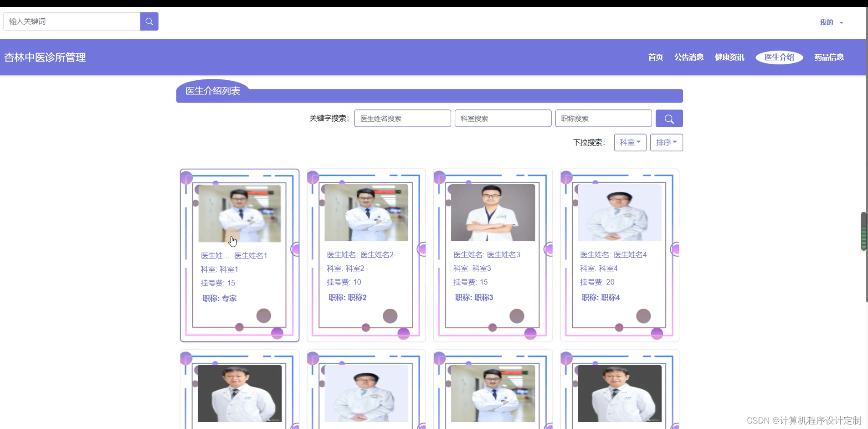The width and height of the screenshot is (868, 429).
Task: Open 健康资讯 navigation item
Action: click(729, 57)
